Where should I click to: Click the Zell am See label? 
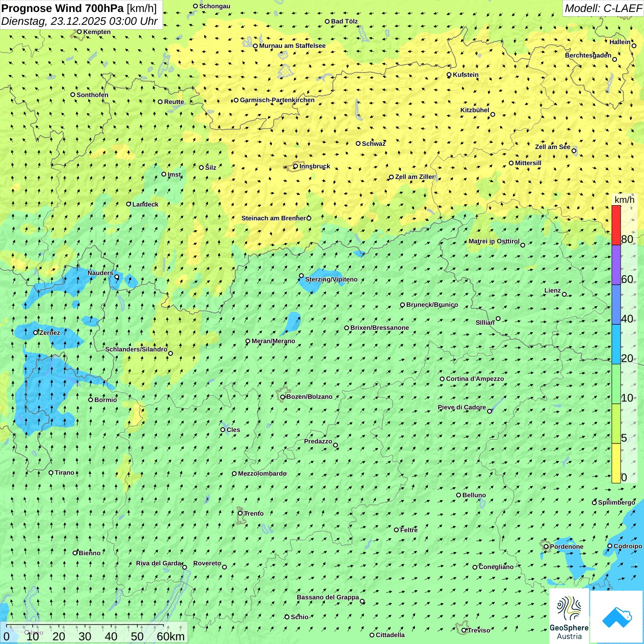click(x=552, y=147)
